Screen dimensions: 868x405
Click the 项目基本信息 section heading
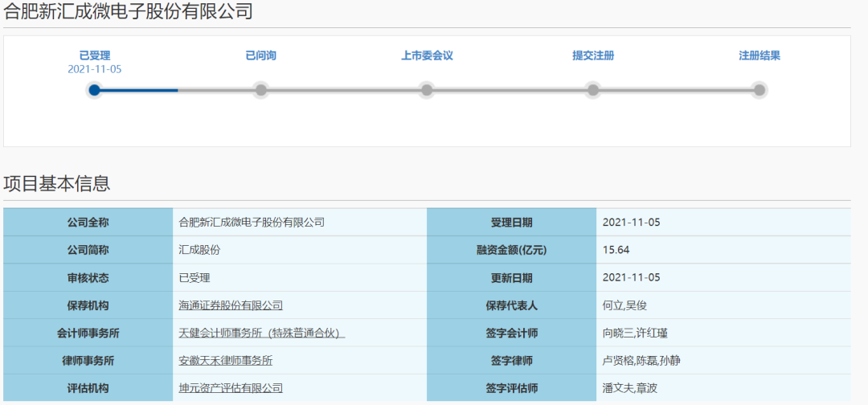click(57, 184)
